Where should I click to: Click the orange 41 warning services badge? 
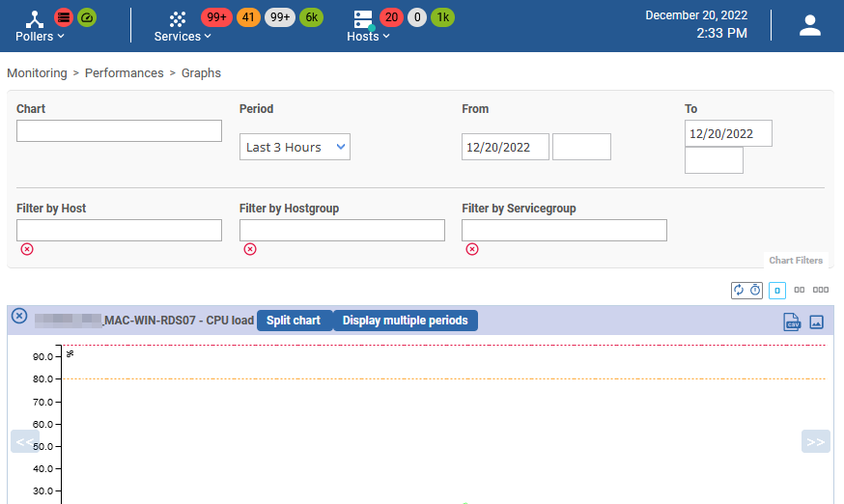[x=248, y=17]
